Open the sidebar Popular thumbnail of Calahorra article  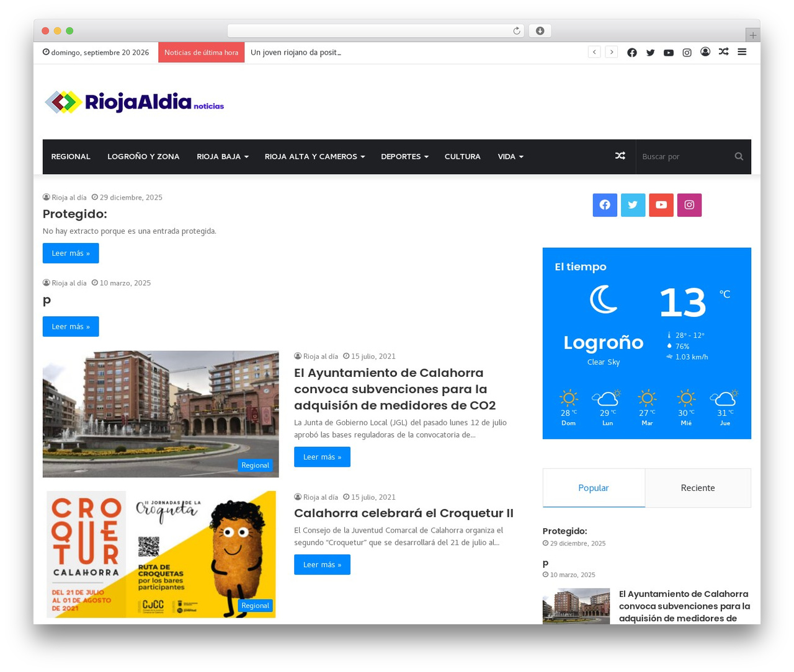click(x=576, y=606)
